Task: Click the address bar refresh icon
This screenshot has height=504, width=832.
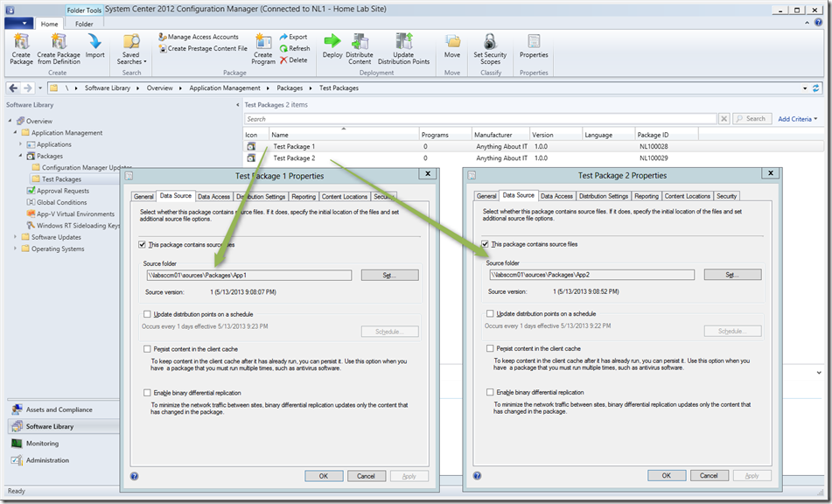Action: [816, 88]
